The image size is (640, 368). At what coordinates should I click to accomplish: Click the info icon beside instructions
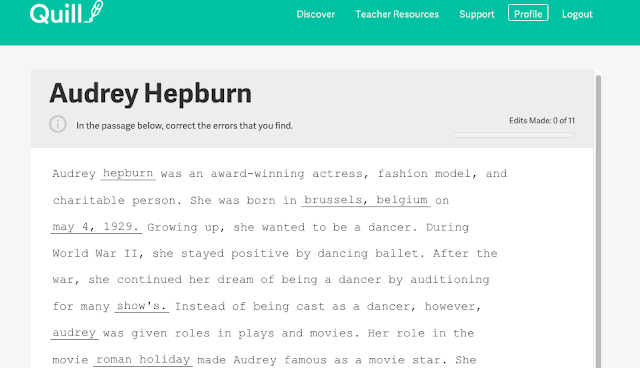click(x=58, y=124)
